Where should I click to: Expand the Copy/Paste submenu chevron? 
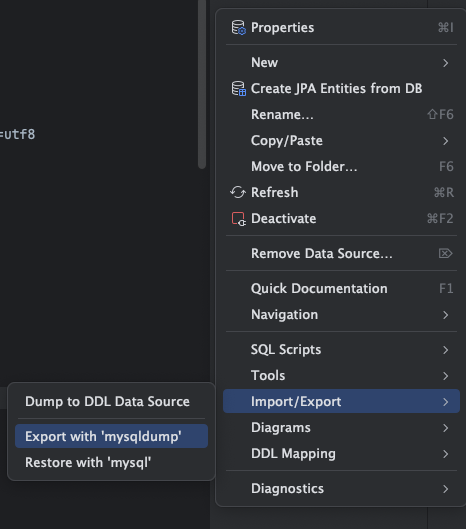pyautogui.click(x=445, y=141)
